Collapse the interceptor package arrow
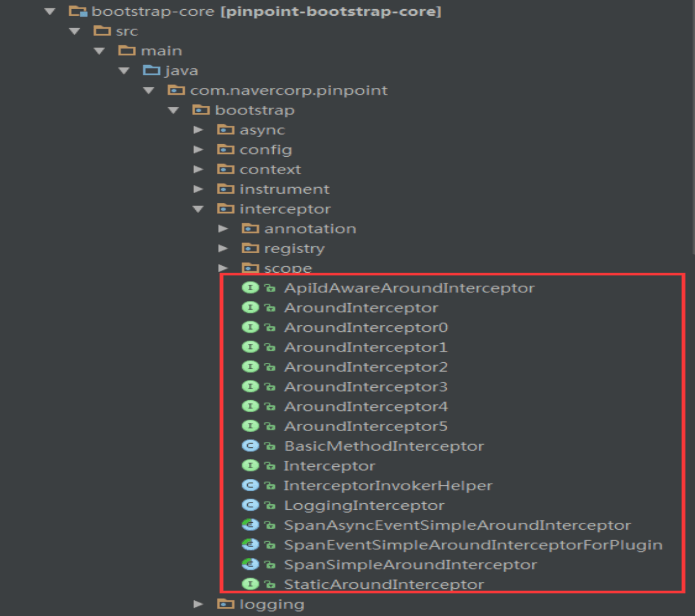 198,209
